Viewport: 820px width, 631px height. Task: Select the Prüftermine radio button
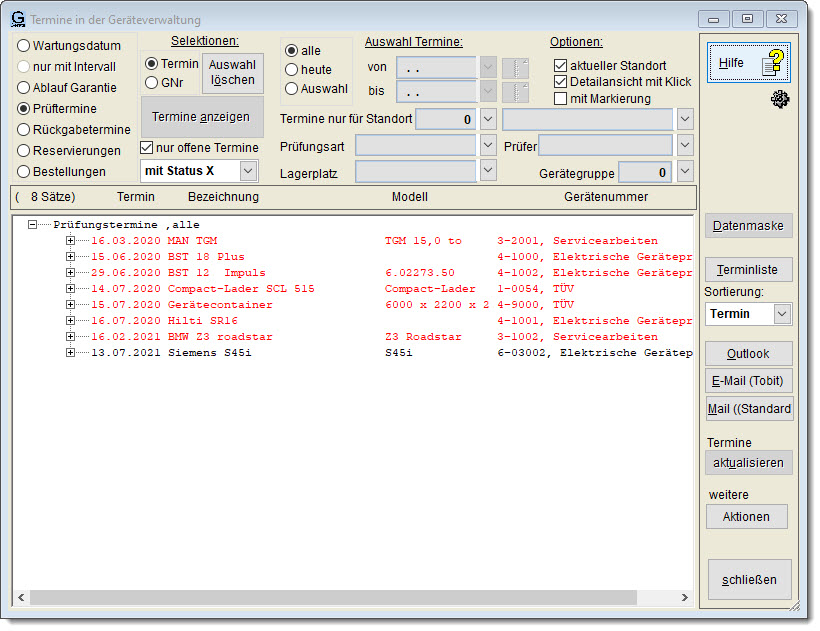tap(23, 108)
